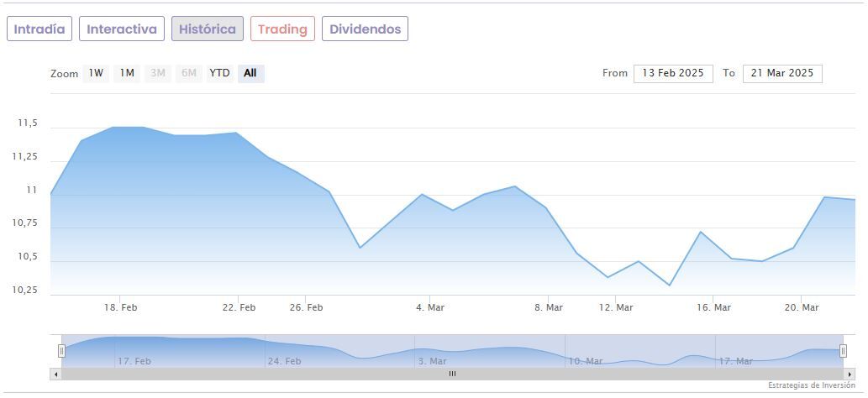Set zoom range to 1W
The height and width of the screenshot is (398, 868).
click(96, 73)
